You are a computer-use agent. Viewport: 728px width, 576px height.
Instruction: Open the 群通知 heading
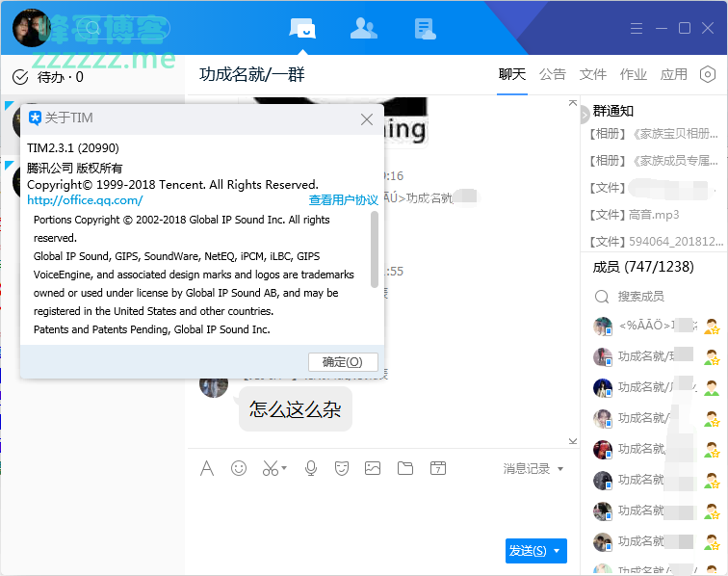612,111
